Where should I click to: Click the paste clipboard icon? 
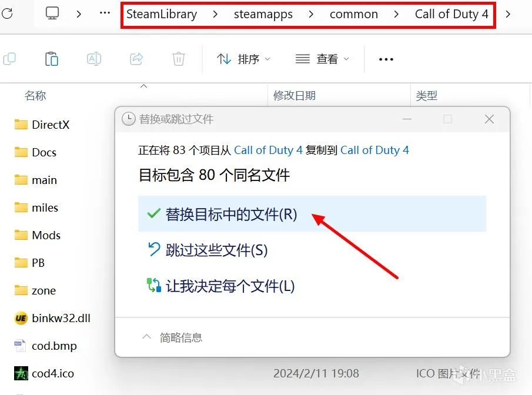coord(52,59)
